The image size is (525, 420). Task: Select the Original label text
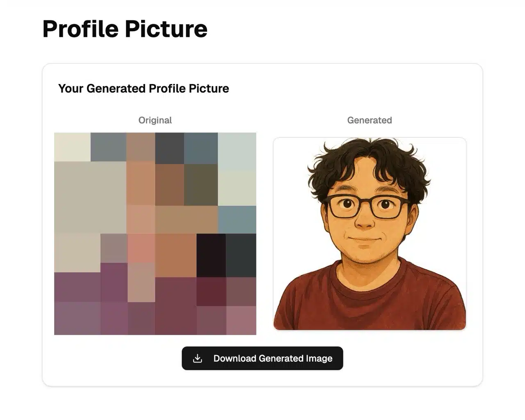tap(155, 120)
